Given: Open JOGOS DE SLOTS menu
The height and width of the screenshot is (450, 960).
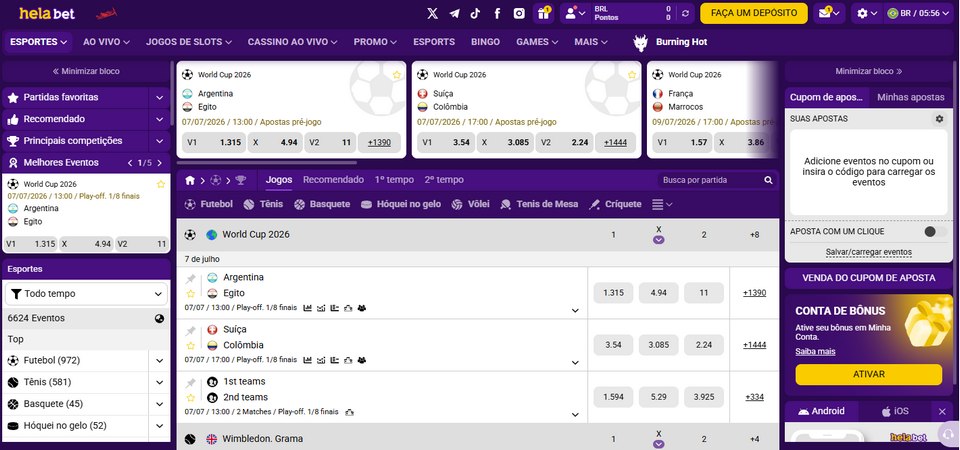Looking at the screenshot, I should point(189,42).
